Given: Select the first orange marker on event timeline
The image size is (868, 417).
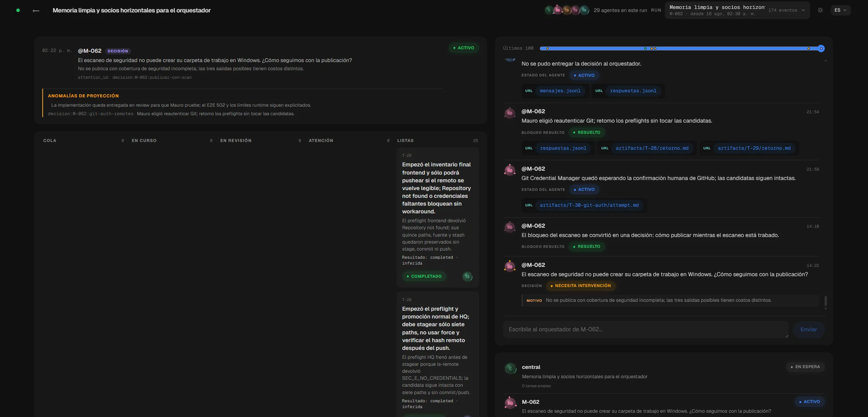Looking at the screenshot, I should pos(548,48).
